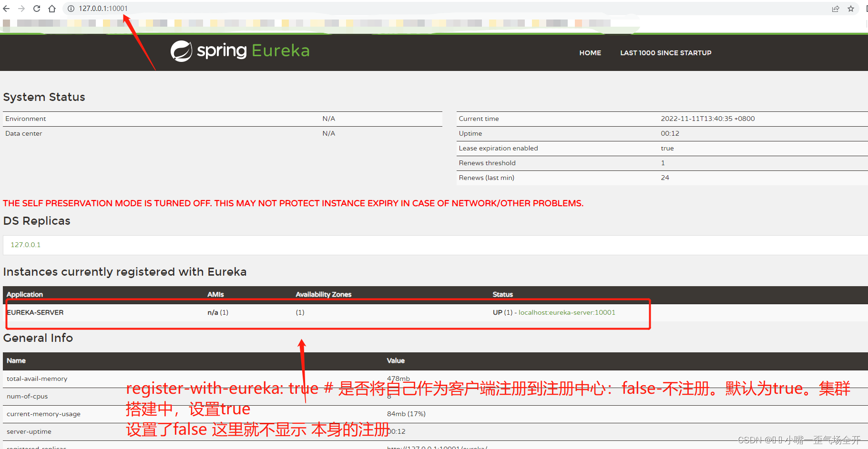Select Lease expiration enabled label
Viewport: 868px width, 449px height.
498,148
